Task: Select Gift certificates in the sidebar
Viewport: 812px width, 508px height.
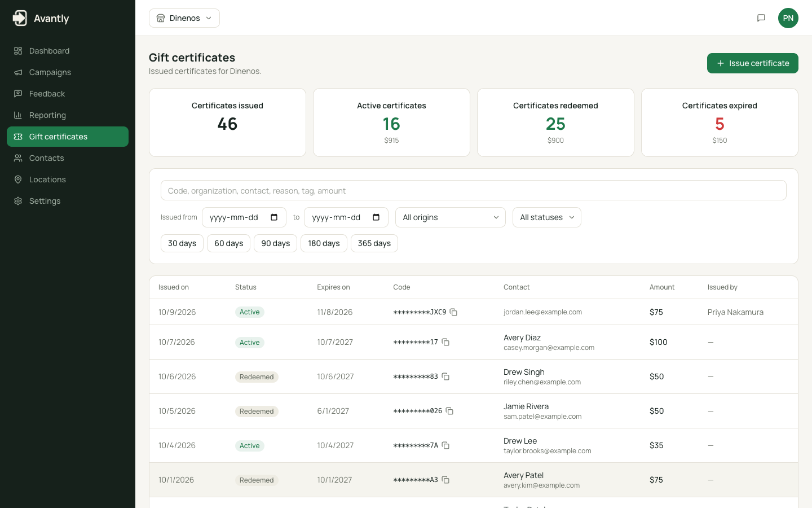Action: (68, 137)
